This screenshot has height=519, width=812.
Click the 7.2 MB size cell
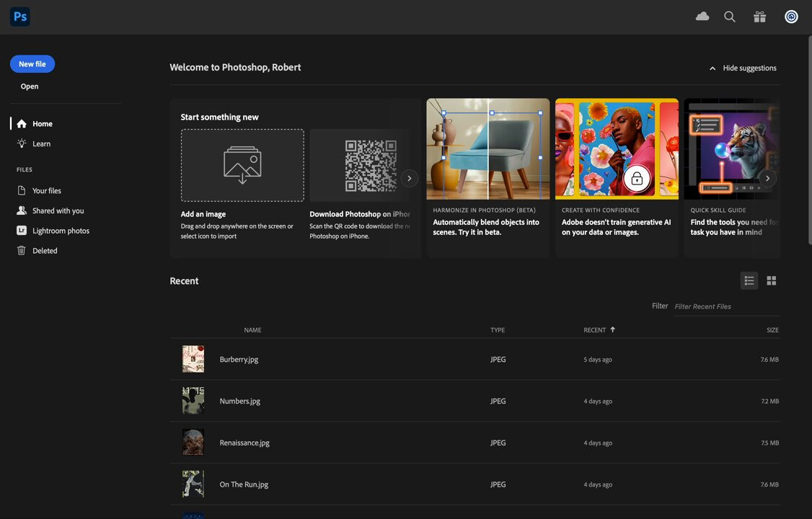pyautogui.click(x=769, y=401)
